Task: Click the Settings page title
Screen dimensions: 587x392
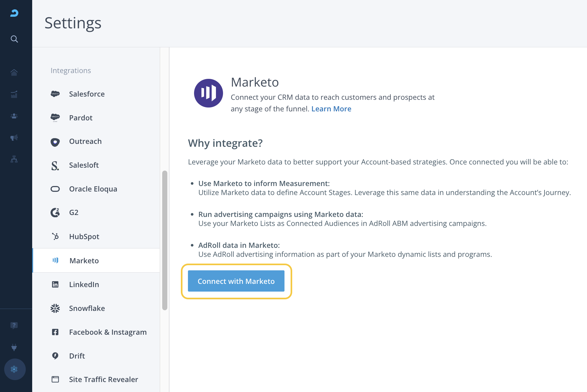Action: (x=73, y=23)
